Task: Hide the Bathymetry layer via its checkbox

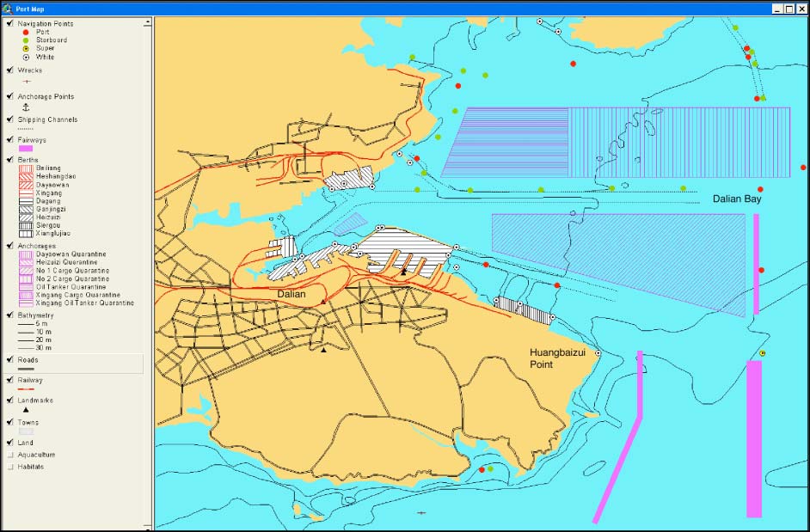Action: tap(9, 315)
